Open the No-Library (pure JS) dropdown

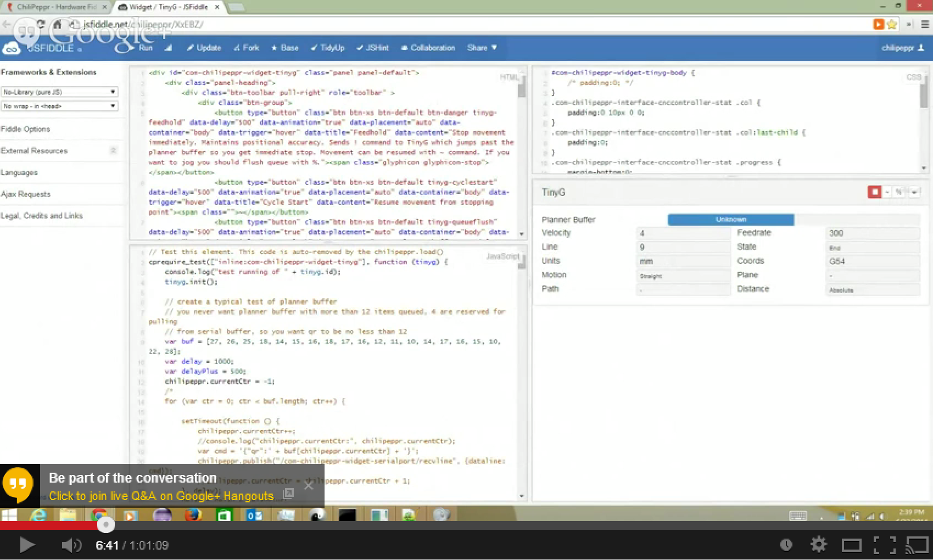pos(59,92)
